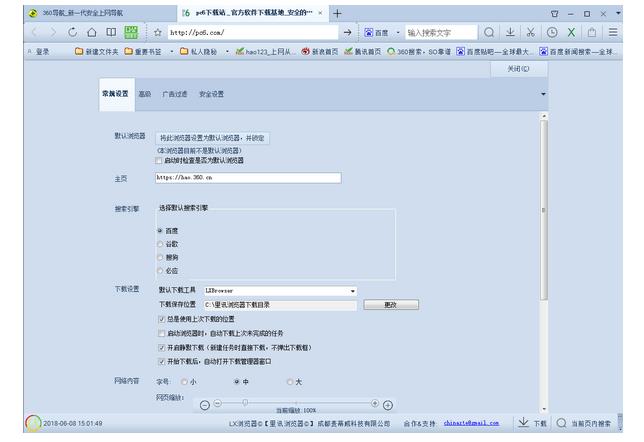Close the pc6 download site tab

320,13
